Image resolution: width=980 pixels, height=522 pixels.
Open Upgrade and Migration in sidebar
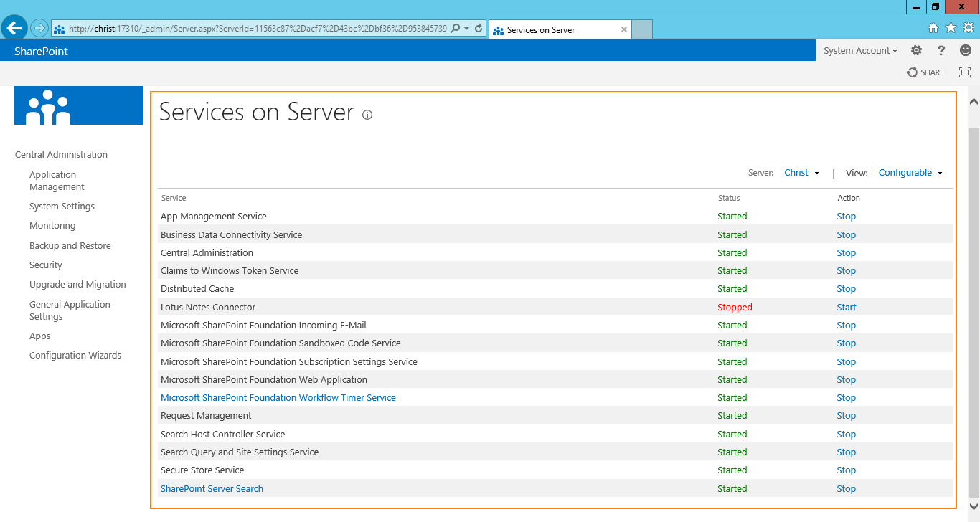(77, 284)
